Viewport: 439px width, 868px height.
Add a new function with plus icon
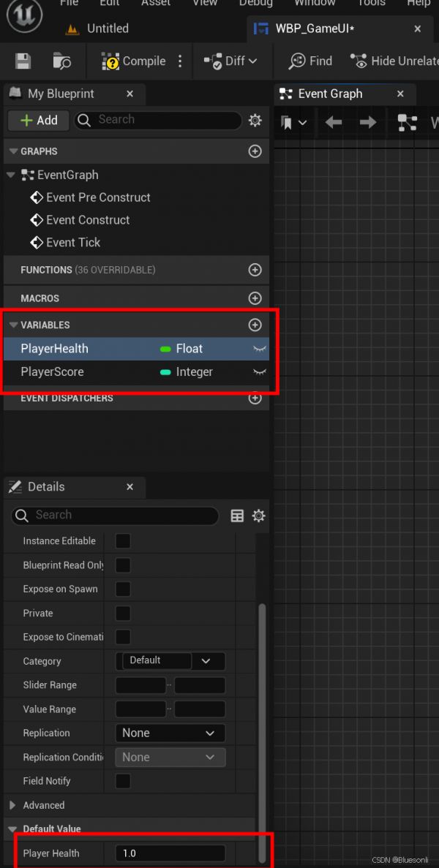click(255, 270)
